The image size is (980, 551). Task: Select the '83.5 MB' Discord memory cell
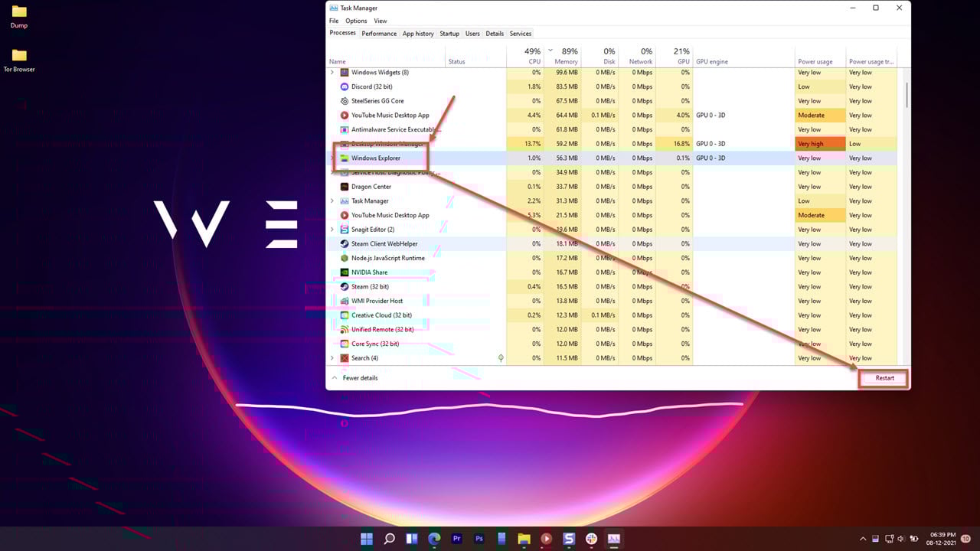pos(561,86)
